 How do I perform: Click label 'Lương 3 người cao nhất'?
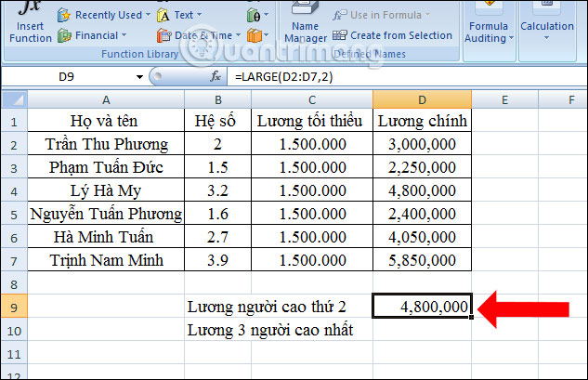point(270,330)
